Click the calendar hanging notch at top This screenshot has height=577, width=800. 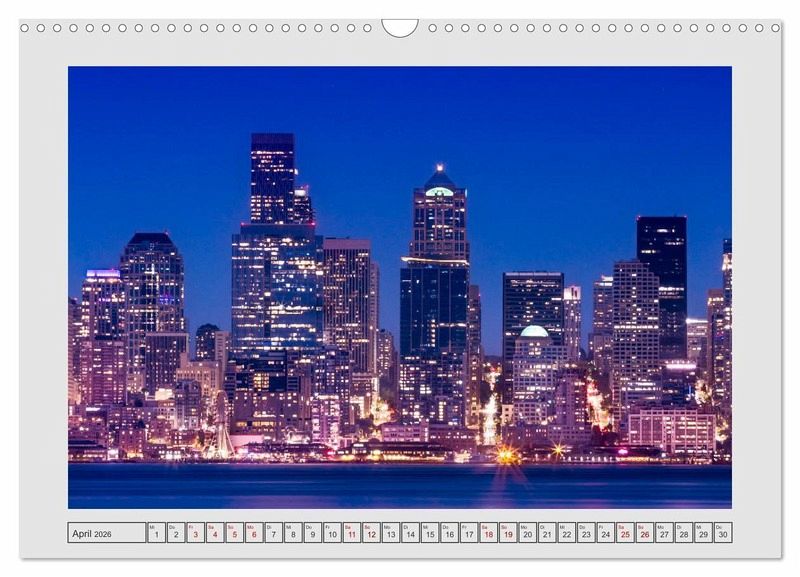[400, 27]
